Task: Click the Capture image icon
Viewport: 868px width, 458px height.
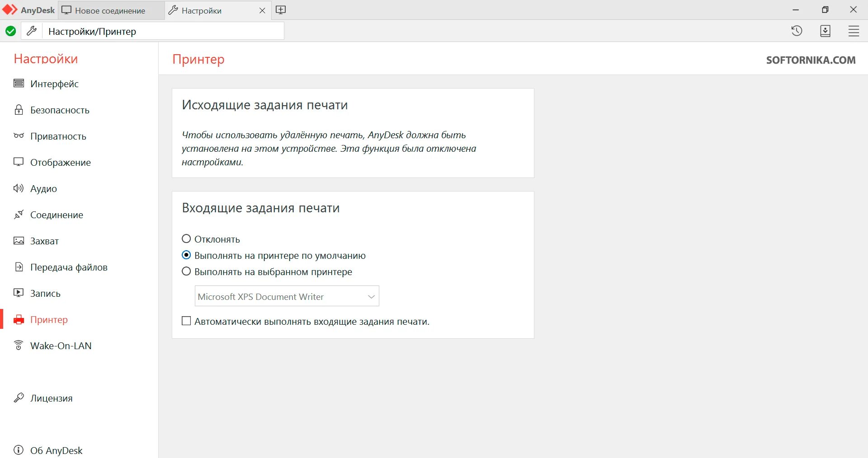Action: point(19,241)
